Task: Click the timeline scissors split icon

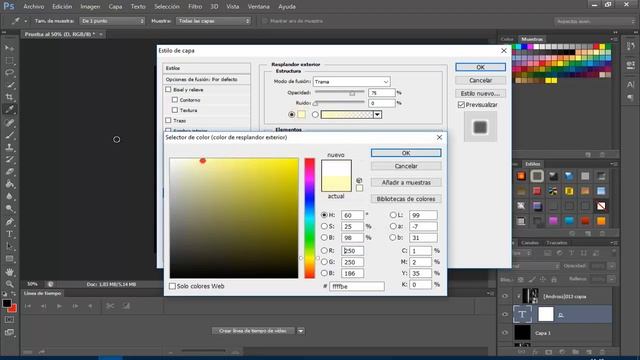Action: pos(110,306)
